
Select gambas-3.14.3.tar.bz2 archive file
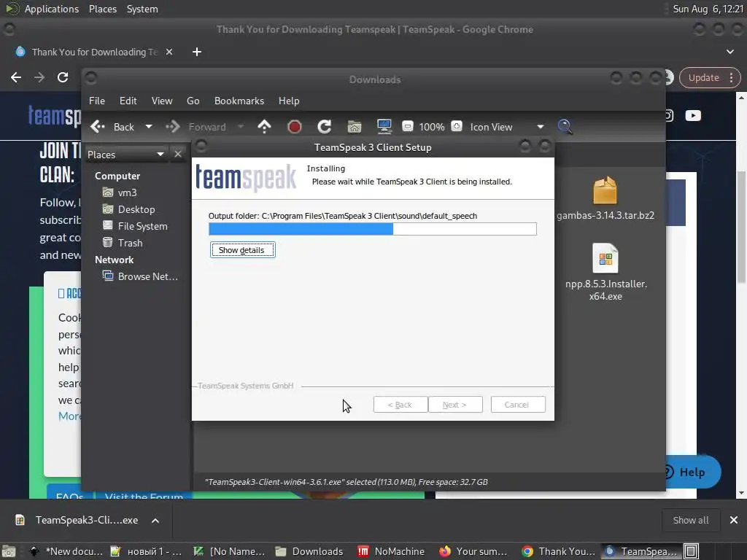(x=605, y=199)
